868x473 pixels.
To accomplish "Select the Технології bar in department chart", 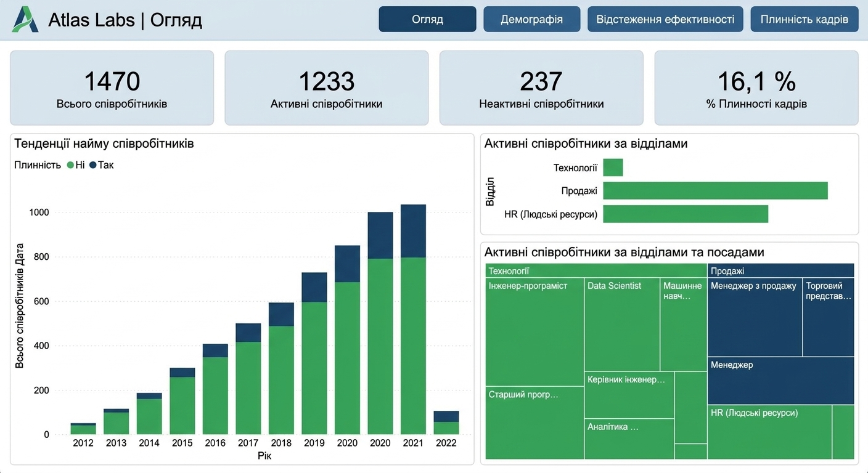I will (x=613, y=168).
